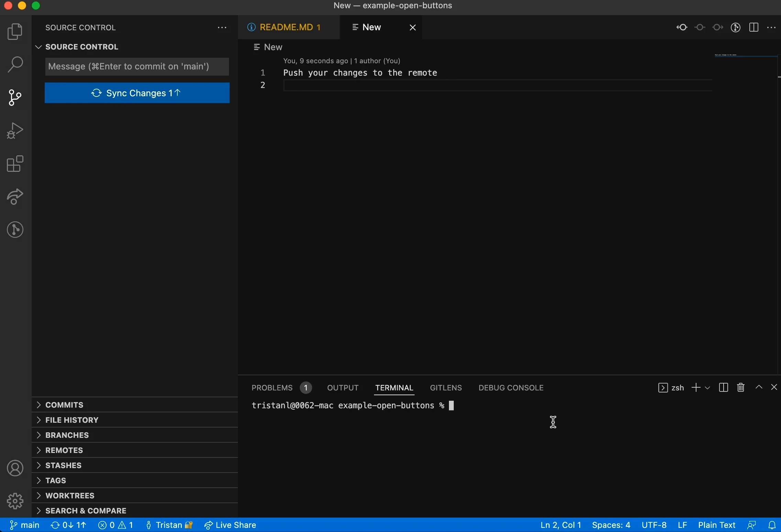
Task: Switch to the README.MD tab
Action: [x=286, y=27]
